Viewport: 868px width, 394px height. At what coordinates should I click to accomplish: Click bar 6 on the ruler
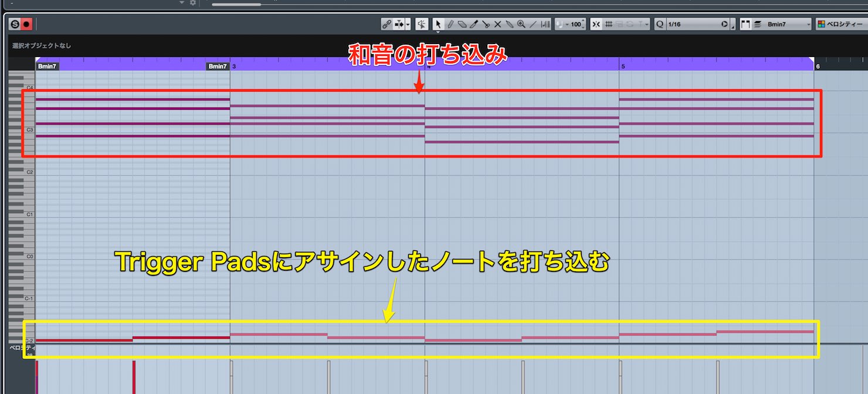818,66
